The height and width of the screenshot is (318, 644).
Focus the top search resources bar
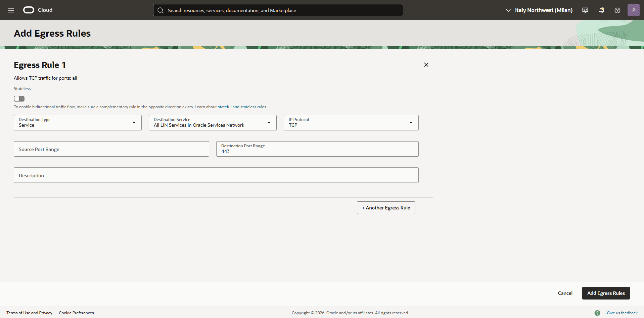tap(278, 10)
